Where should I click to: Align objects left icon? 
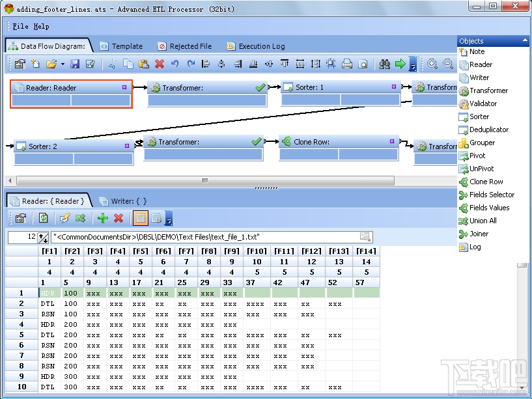coord(206,64)
